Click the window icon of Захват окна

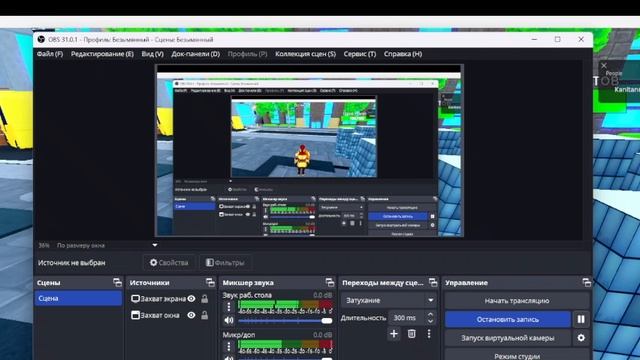click(135, 315)
